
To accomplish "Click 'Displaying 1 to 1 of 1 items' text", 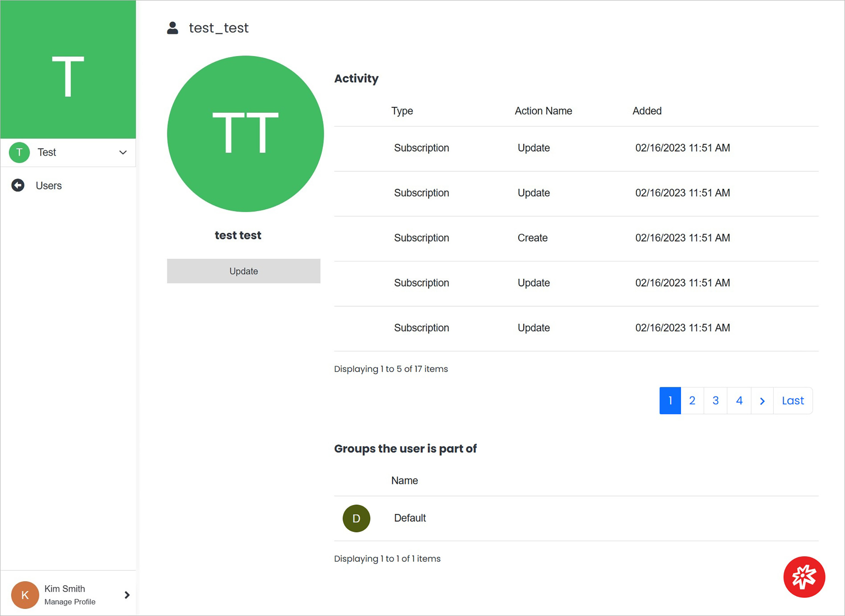I will click(x=387, y=559).
